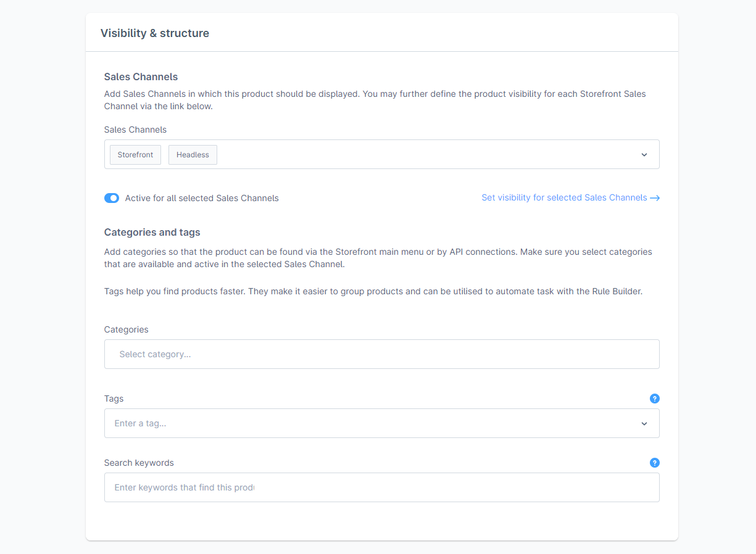Select the Headless sales channel tag
This screenshot has width=756, height=554.
(x=193, y=155)
